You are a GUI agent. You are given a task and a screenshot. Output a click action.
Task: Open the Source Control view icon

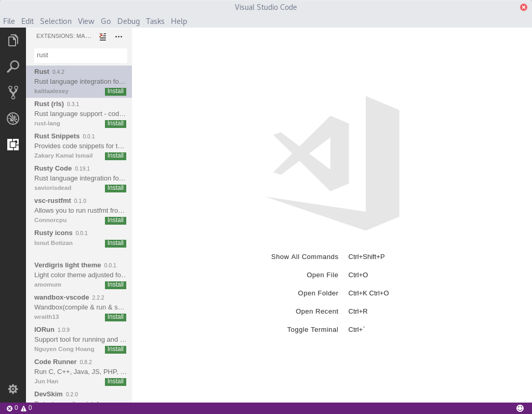point(13,93)
